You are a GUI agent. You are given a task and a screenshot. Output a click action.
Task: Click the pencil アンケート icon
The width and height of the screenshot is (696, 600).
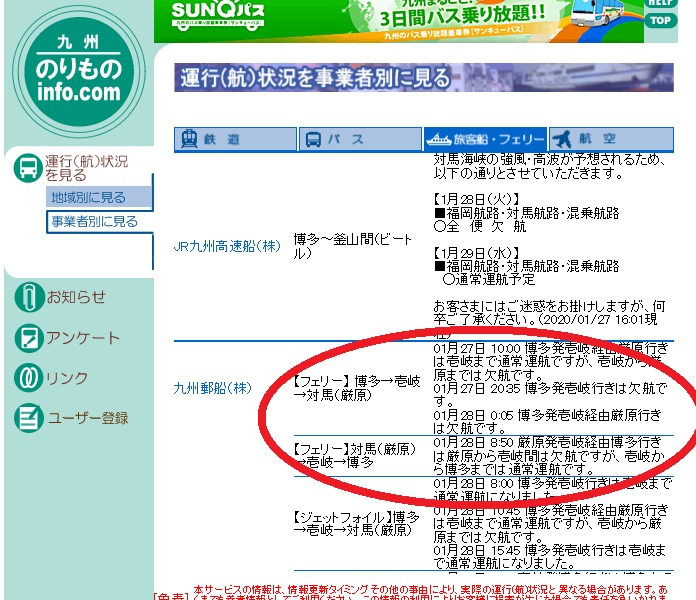pyautogui.click(x=29, y=338)
